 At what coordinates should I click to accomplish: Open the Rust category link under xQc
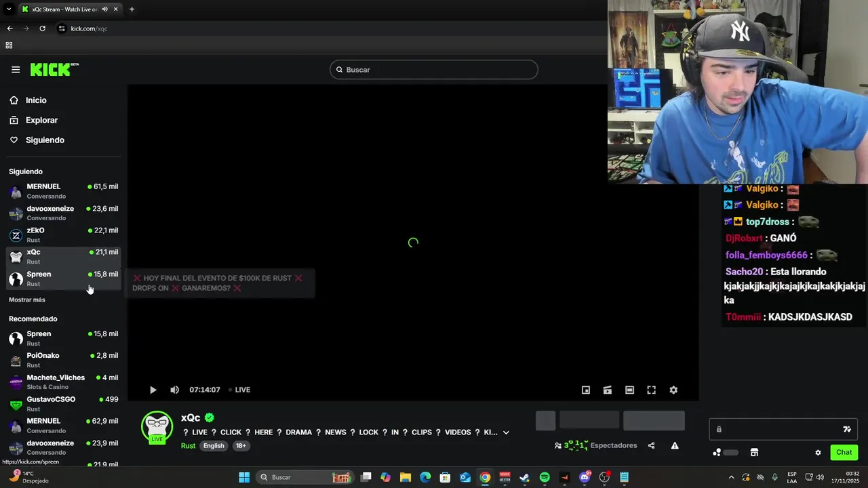pyautogui.click(x=188, y=445)
